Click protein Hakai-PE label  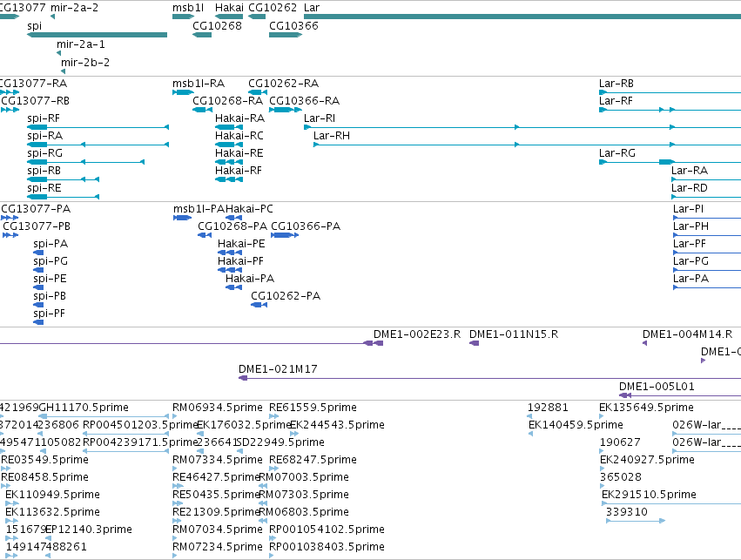(x=241, y=244)
